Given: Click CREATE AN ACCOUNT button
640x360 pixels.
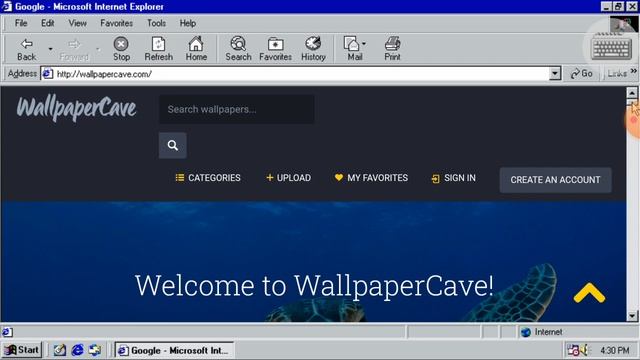Looking at the screenshot, I should [x=556, y=180].
